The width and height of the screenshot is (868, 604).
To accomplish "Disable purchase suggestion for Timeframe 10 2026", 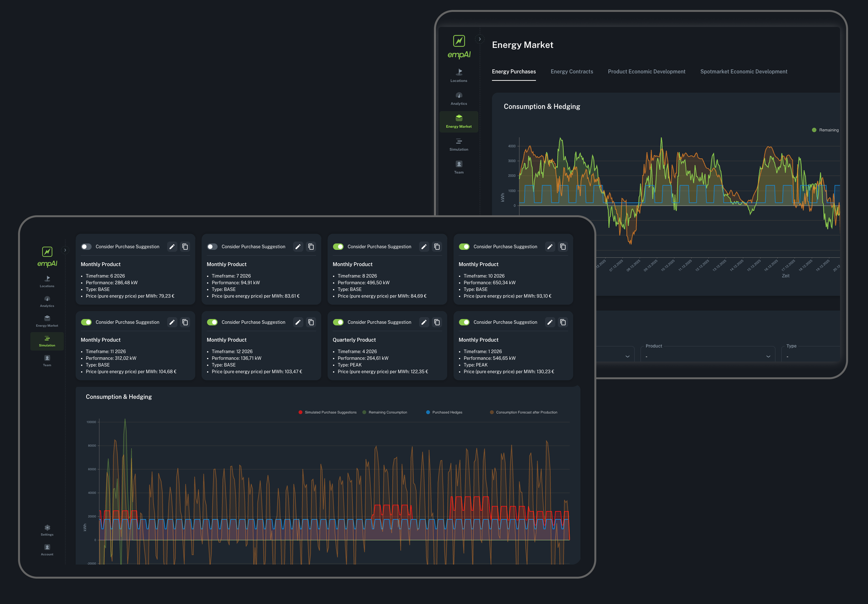I will pos(464,247).
